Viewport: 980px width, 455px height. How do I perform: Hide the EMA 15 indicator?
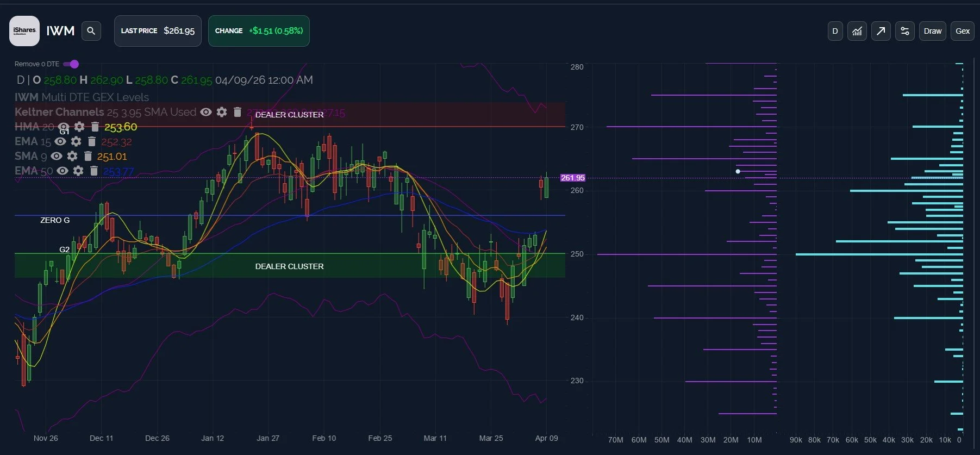click(x=60, y=141)
